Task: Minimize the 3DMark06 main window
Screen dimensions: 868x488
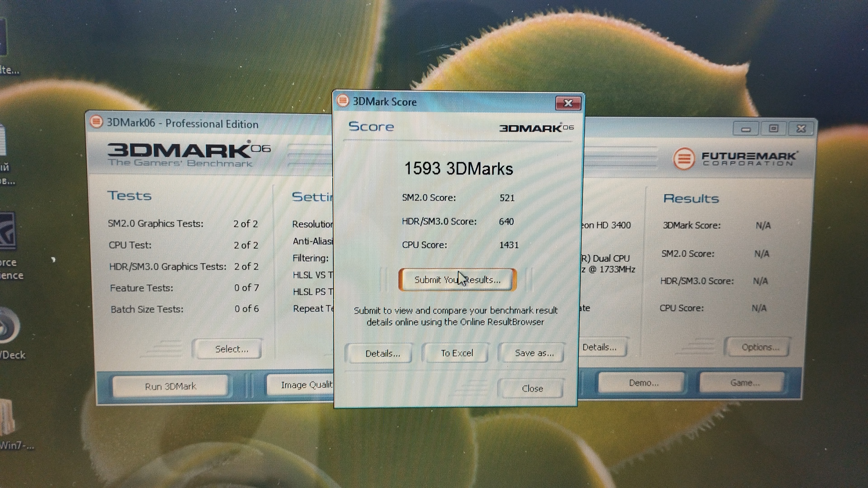Action: click(x=746, y=129)
